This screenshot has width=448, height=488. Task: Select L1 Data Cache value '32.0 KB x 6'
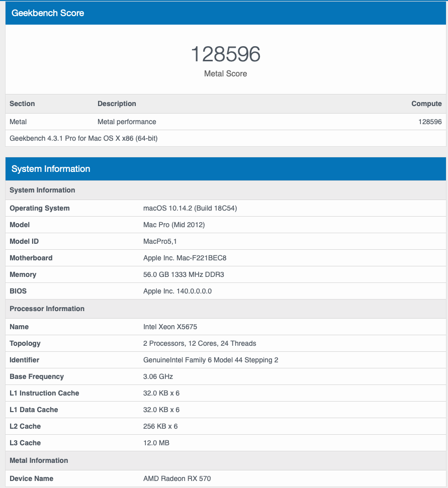coord(161,410)
